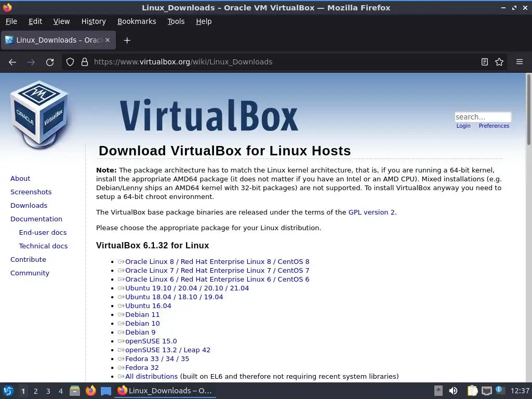
Task: Download Ubuntu 19.10 / 20.04 / 21.04 package
Action: [187, 288]
